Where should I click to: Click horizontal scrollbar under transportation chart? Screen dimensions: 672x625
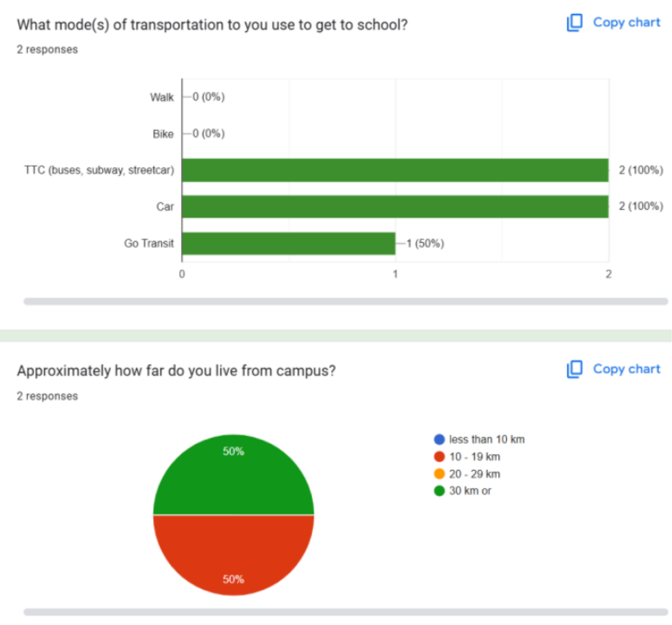[346, 301]
